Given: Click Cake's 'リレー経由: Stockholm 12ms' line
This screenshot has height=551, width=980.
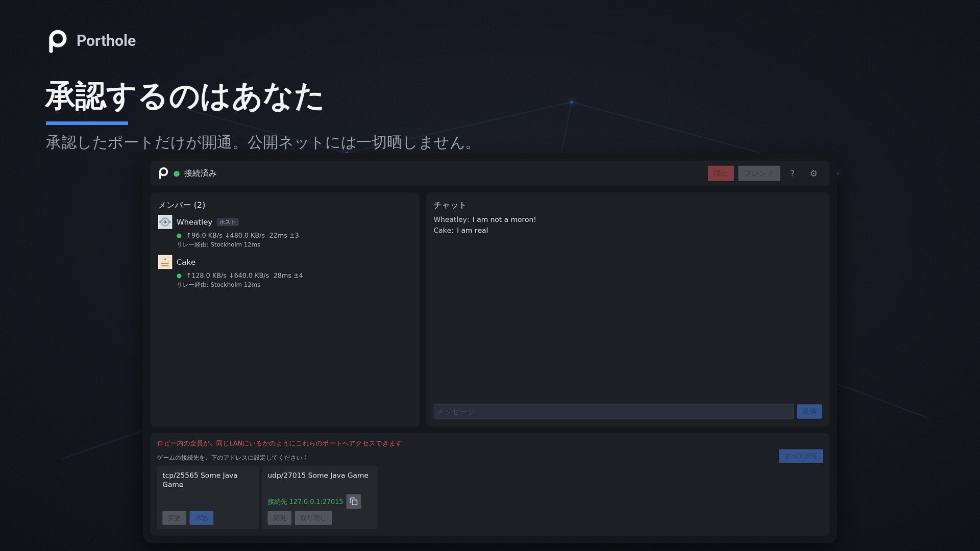Looking at the screenshot, I should [x=218, y=285].
